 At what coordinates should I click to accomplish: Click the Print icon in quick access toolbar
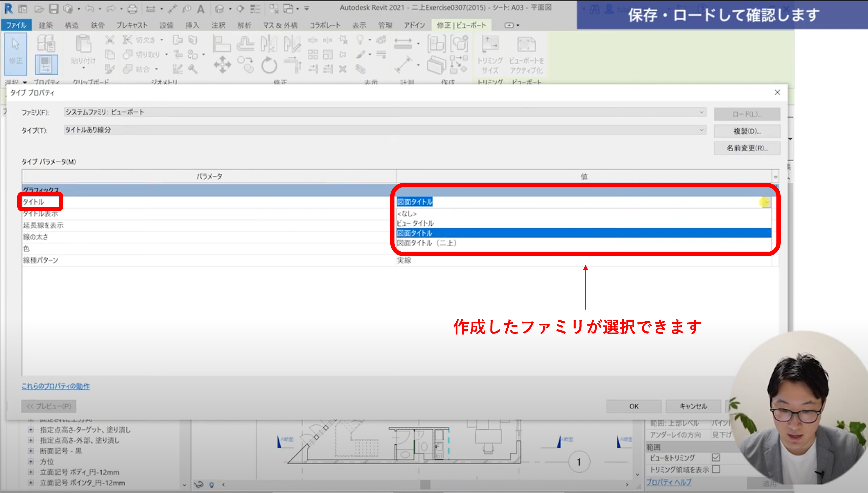[132, 9]
